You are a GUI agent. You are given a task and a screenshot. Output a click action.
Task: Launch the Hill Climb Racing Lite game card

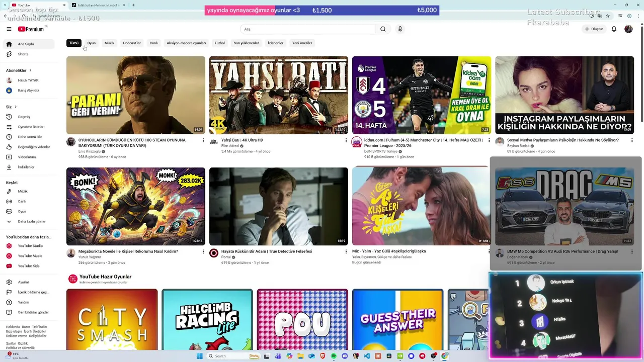pyautogui.click(x=207, y=320)
